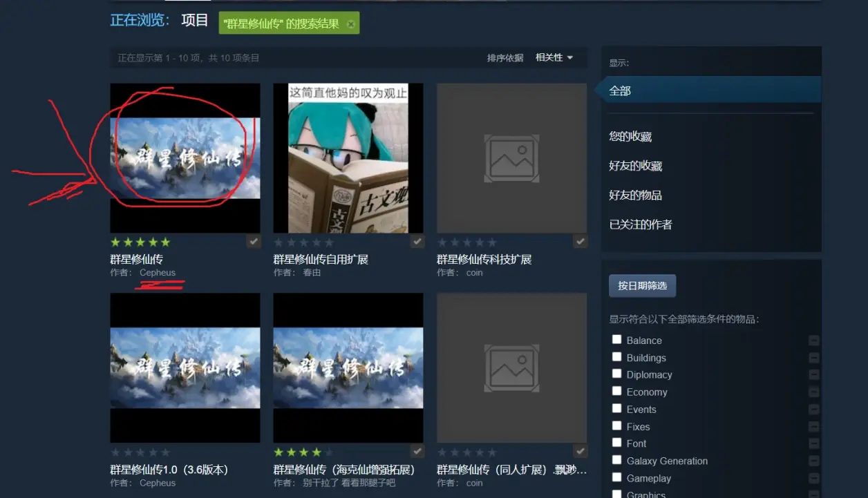
Task: Show 您的收藏 items
Action: click(630, 137)
